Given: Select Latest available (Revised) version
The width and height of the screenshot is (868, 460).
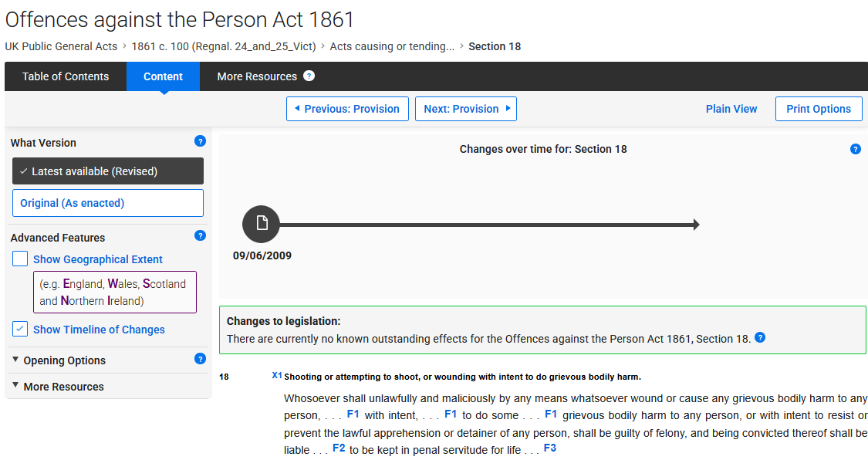Looking at the screenshot, I should [x=108, y=171].
